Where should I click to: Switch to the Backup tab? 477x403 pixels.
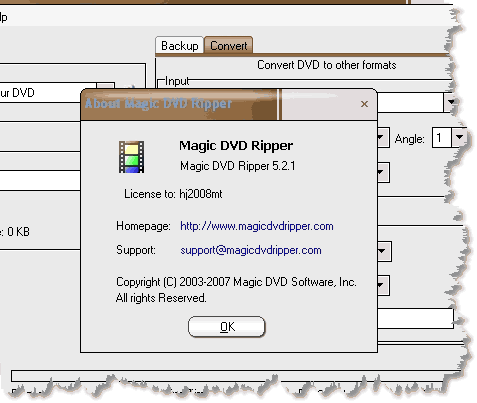[179, 45]
